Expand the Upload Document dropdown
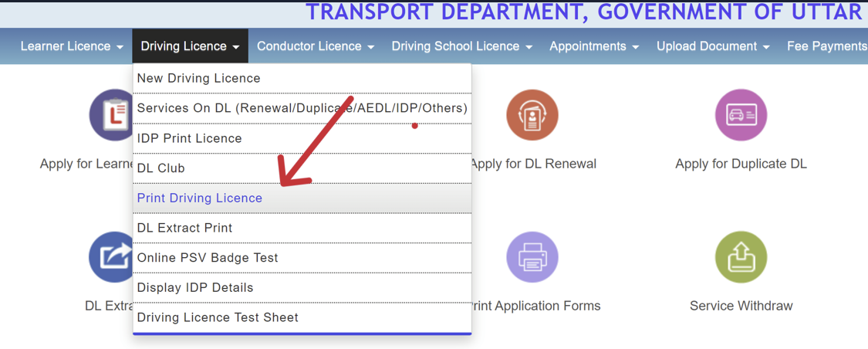 pos(713,46)
